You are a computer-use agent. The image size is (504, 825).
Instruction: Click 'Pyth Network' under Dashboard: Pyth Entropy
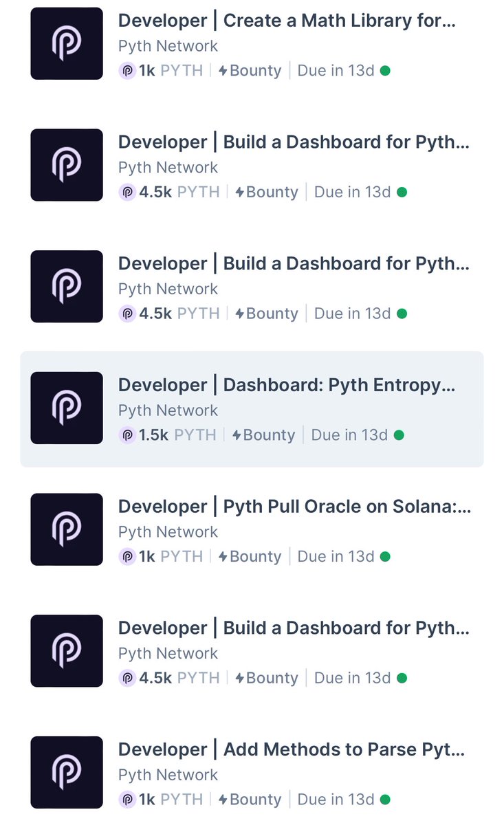[168, 410]
